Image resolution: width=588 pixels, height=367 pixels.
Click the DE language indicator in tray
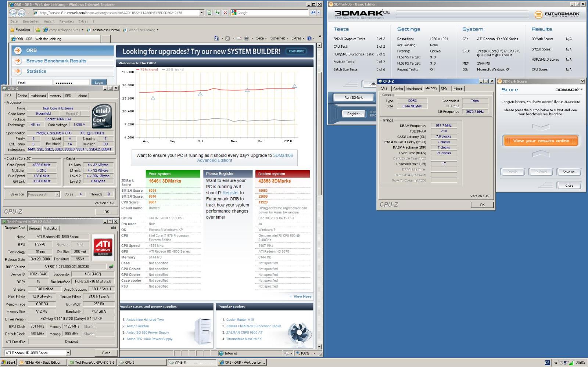click(x=547, y=363)
